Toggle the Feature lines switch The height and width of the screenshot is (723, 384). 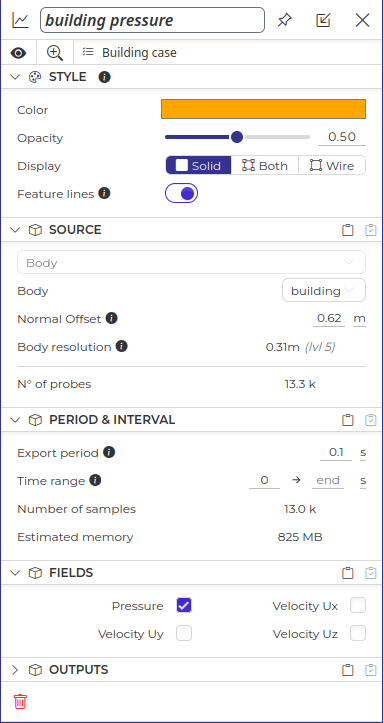(181, 194)
